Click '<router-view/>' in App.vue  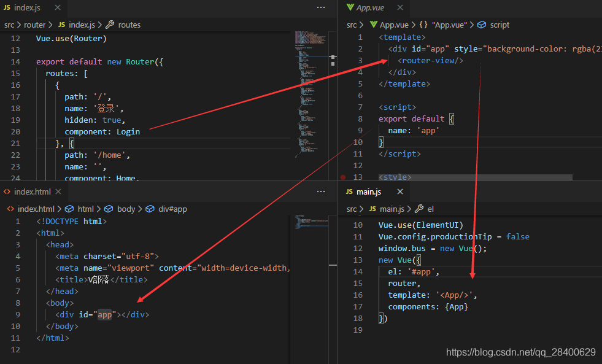[430, 61]
